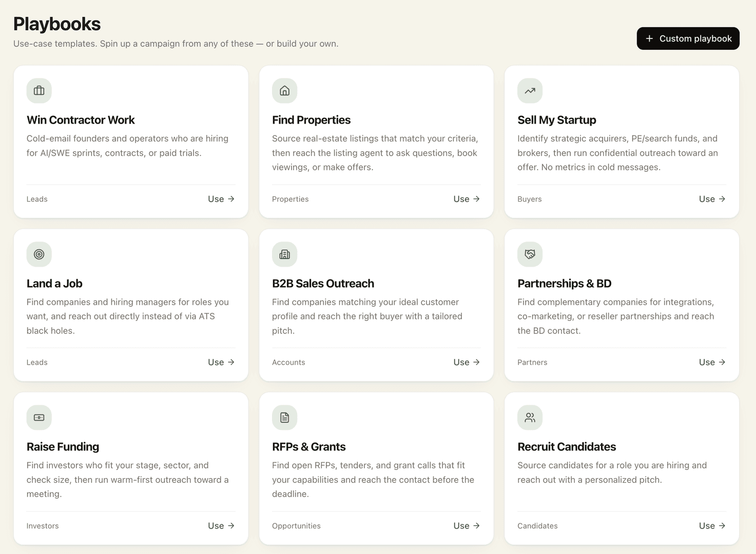Use the Recruit Candidates playbook

pos(712,526)
